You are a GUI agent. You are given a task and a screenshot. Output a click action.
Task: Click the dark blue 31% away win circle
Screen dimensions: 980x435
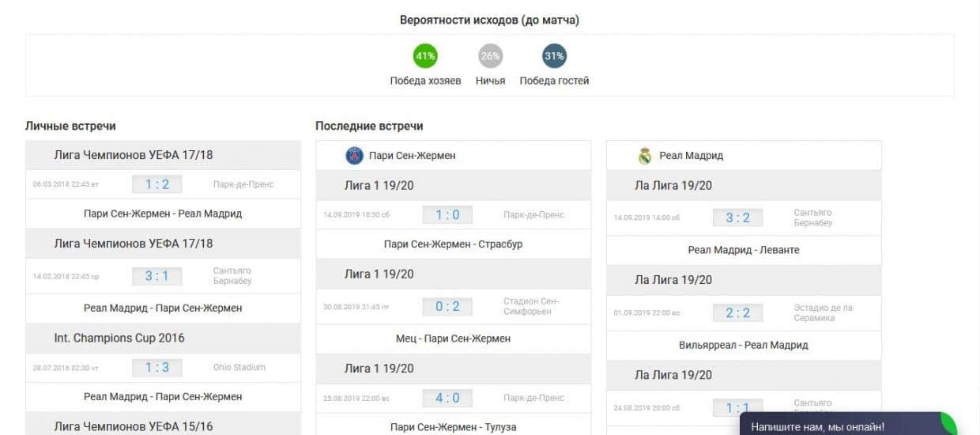pos(554,56)
